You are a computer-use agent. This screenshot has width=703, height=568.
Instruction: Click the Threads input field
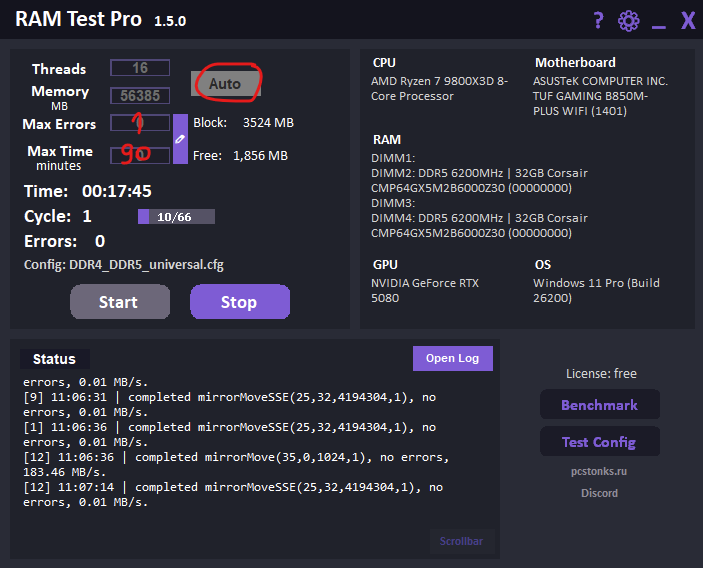tap(140, 68)
